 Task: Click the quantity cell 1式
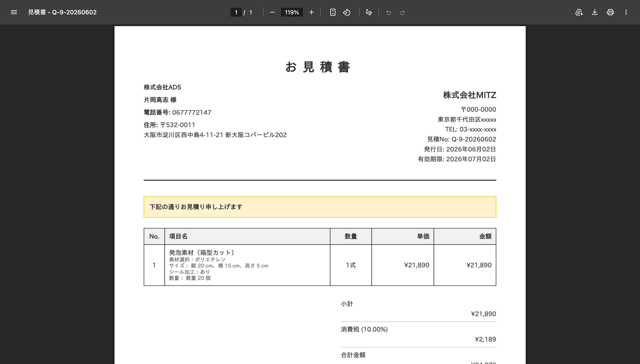351,265
